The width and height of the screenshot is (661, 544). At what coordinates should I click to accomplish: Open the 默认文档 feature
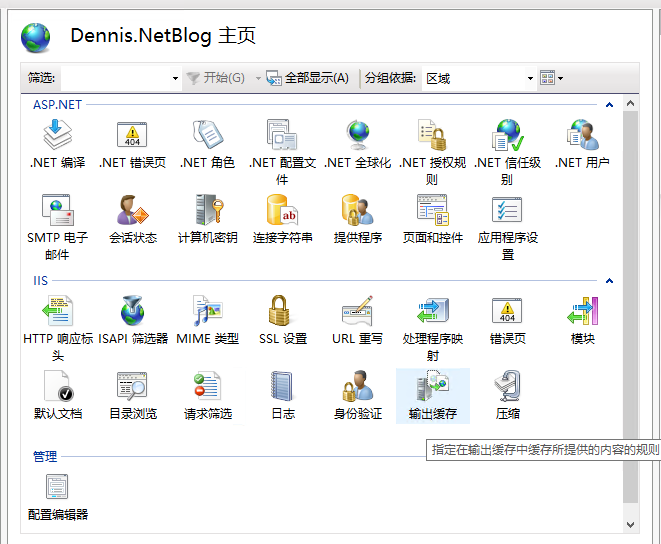point(58,396)
